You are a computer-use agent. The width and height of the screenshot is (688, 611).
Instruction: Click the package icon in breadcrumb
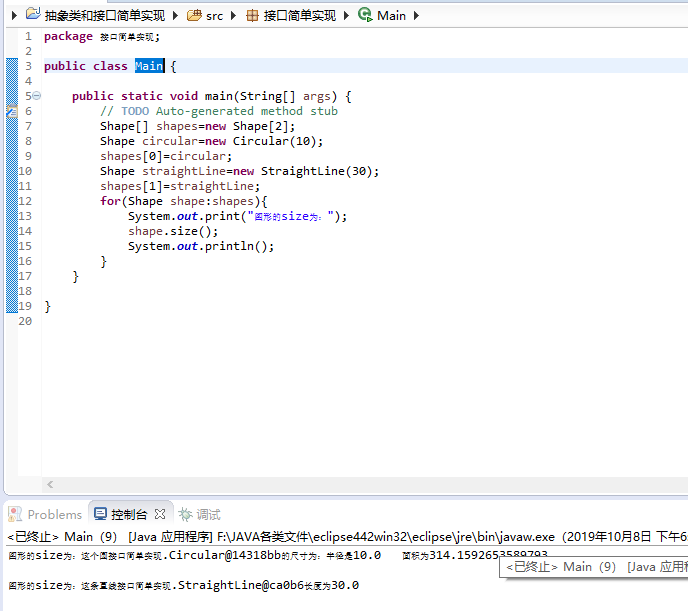252,16
